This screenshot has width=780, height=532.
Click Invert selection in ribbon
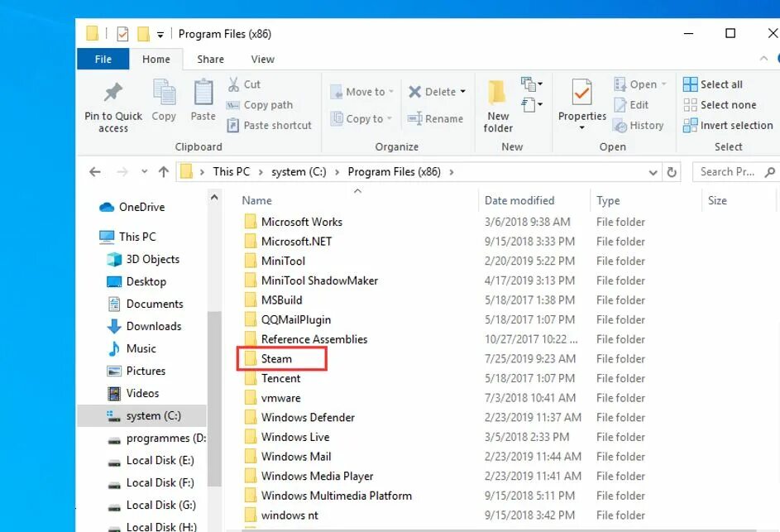click(728, 126)
